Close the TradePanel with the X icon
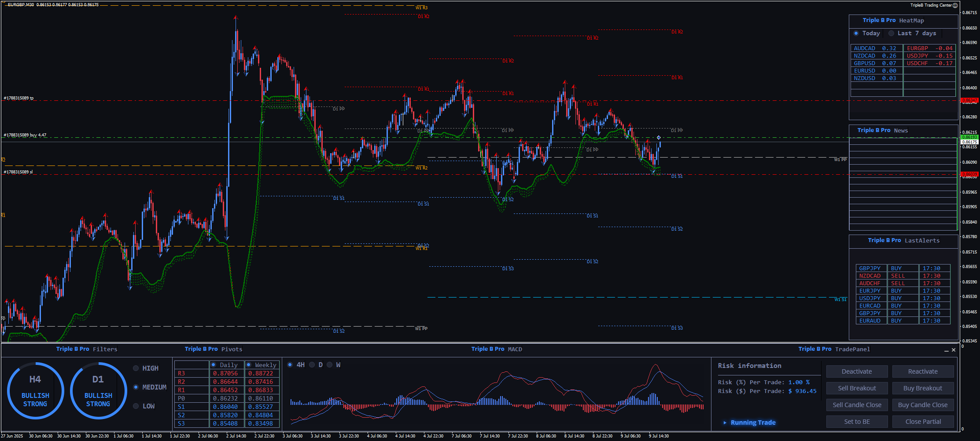 tap(954, 350)
